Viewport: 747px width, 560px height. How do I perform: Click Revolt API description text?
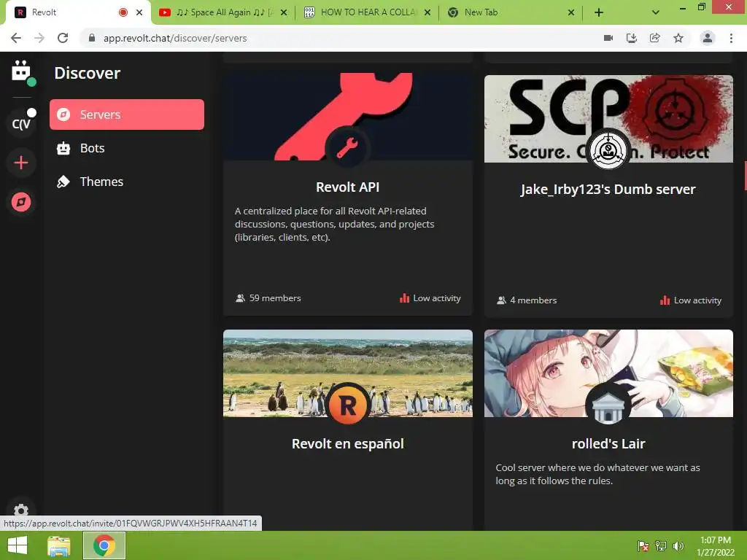tap(334, 224)
